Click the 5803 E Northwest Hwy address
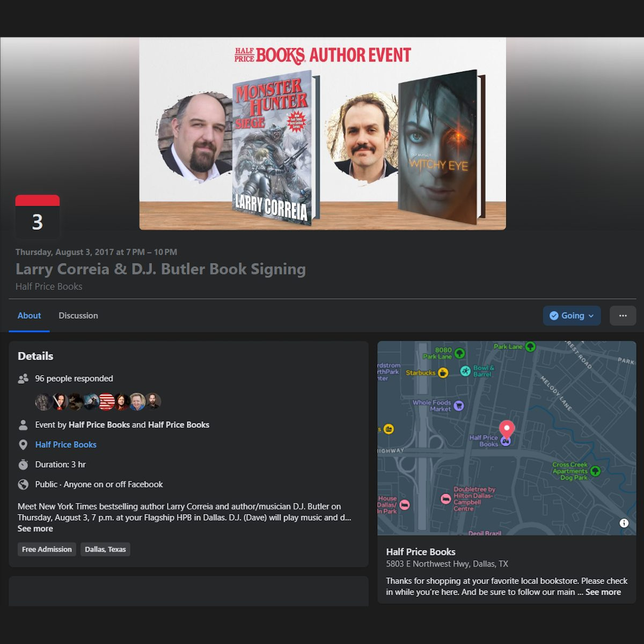 [447, 564]
